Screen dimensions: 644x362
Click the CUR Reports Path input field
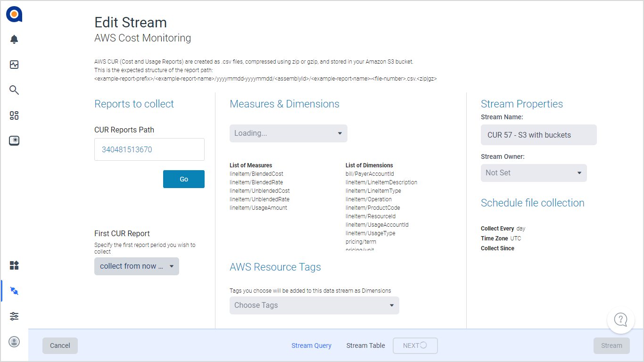point(149,149)
